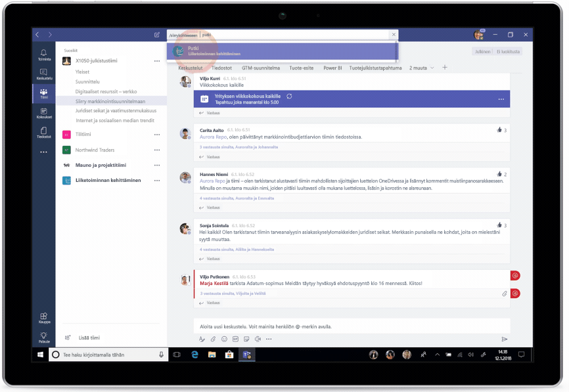Open Keskustelu chat in the sidebar
The image size is (569, 392).
coord(43,74)
